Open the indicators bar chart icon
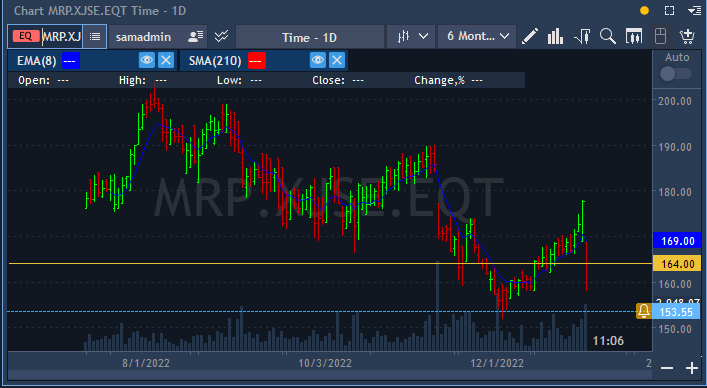Image resolution: width=707 pixels, height=388 pixels. pyautogui.click(x=556, y=37)
